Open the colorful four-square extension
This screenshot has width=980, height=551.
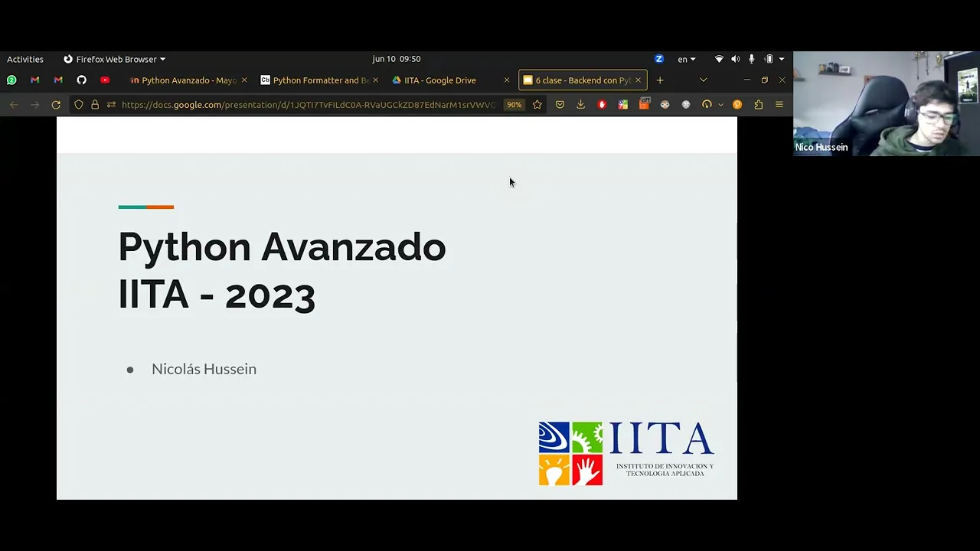click(x=622, y=105)
